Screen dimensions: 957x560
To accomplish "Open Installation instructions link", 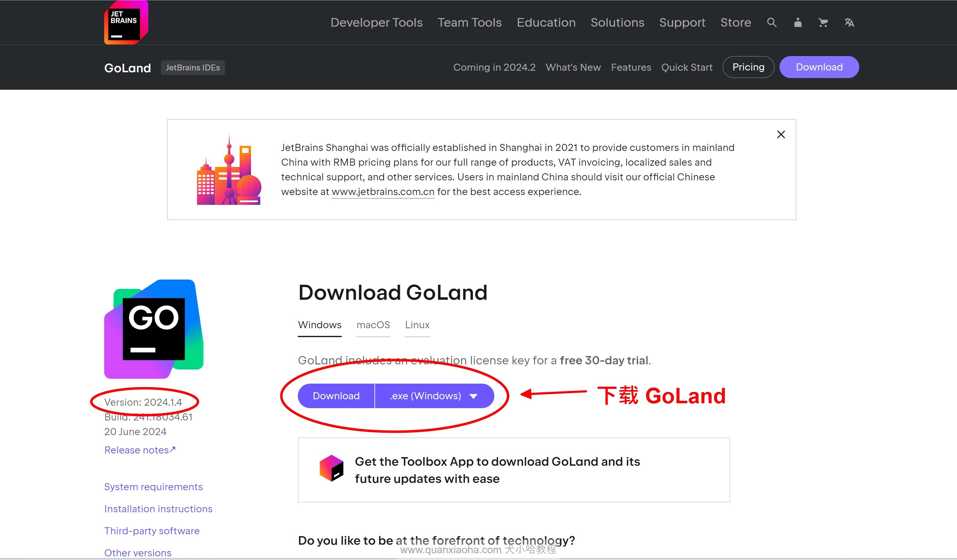I will point(158,509).
